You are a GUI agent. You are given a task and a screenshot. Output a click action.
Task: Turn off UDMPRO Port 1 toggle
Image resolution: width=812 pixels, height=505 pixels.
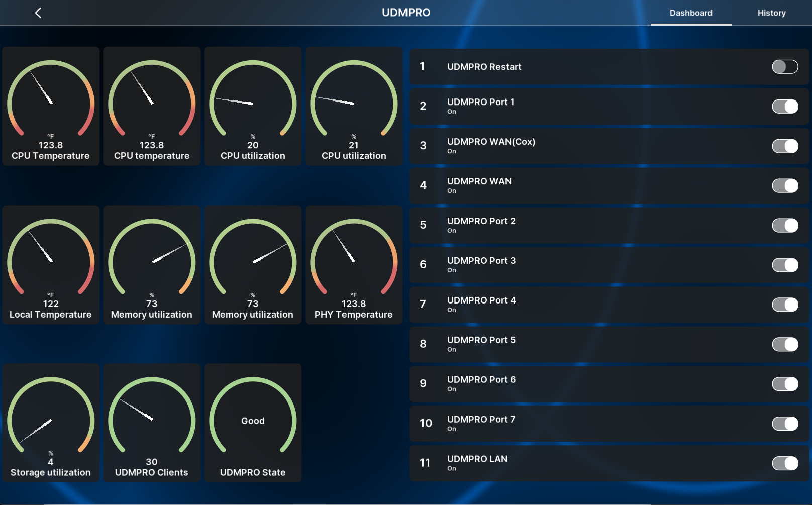tap(784, 107)
